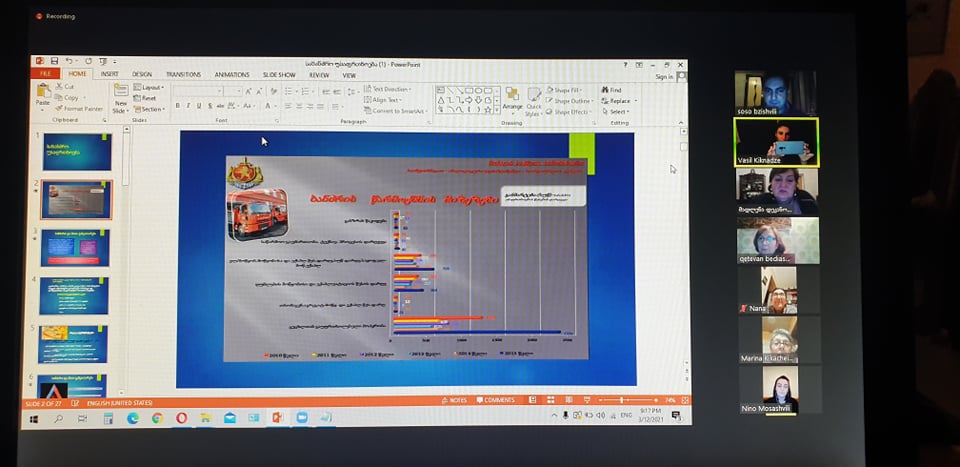Open the FILE tab
This screenshot has width=960, height=467.
point(46,73)
